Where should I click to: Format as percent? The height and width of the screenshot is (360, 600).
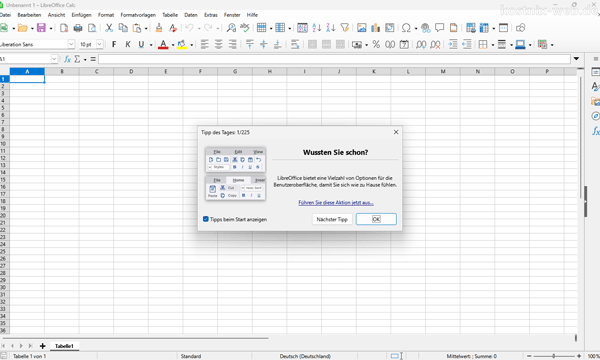tap(376, 44)
